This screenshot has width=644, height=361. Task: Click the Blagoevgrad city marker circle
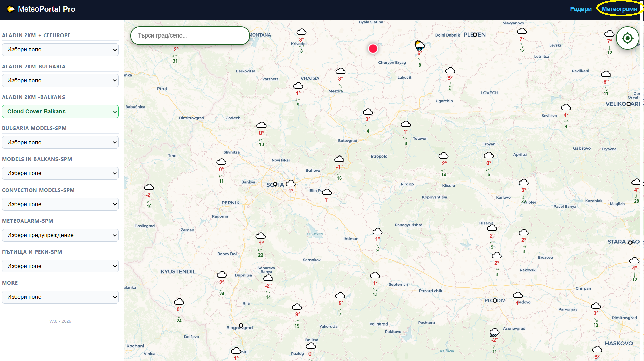pos(241,326)
